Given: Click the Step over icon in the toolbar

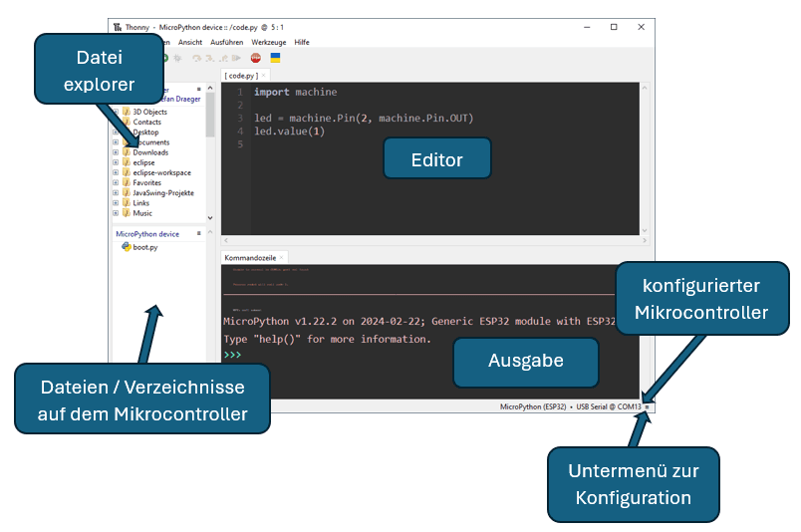Looking at the screenshot, I should 197,58.
